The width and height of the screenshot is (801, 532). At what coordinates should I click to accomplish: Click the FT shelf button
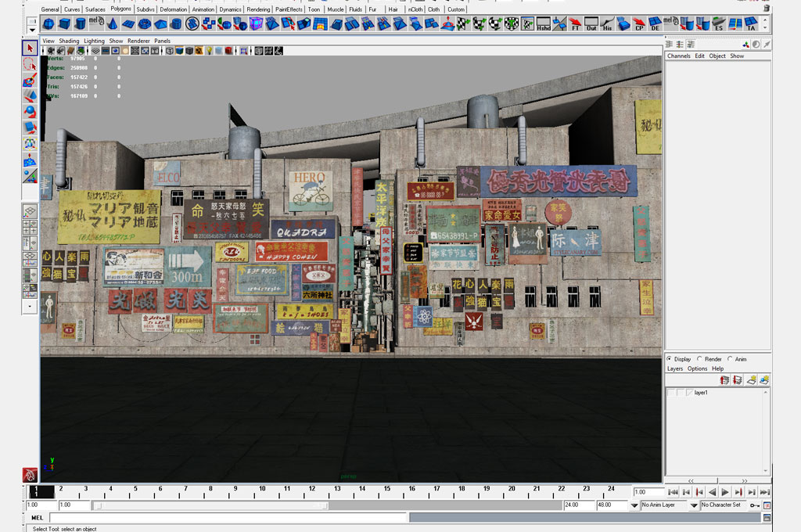coord(575,23)
